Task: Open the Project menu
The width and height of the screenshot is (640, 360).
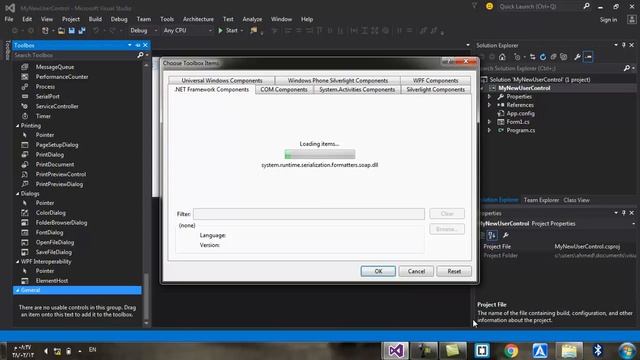Action: click(71, 19)
